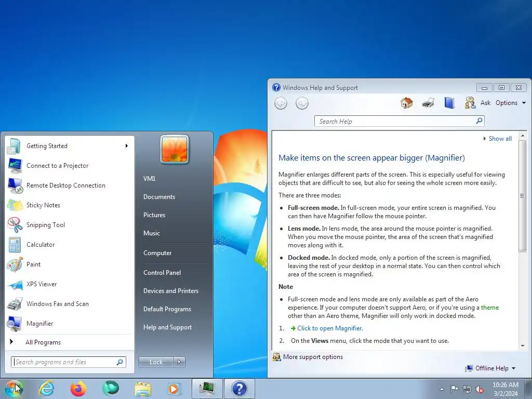Click the Print icon in Help toolbar
The width and height of the screenshot is (532, 399).
428,103
